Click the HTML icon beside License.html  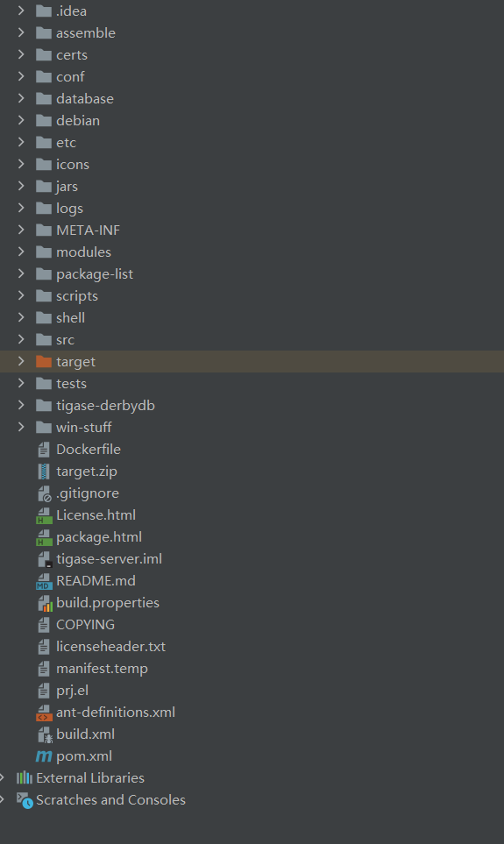click(44, 515)
